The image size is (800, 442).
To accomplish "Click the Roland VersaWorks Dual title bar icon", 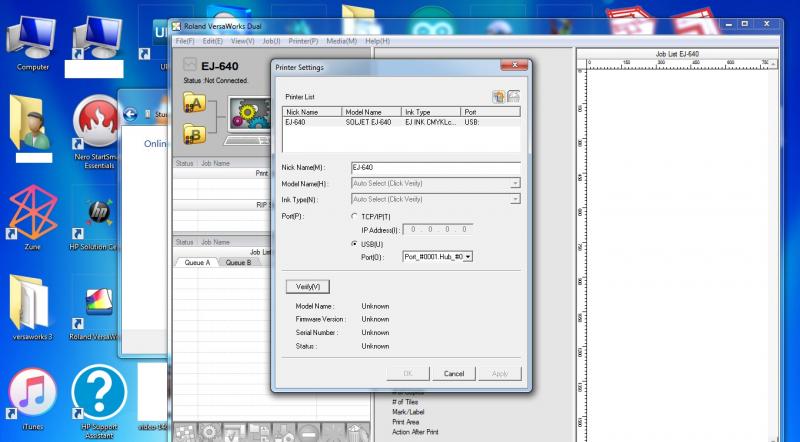I will point(177,26).
